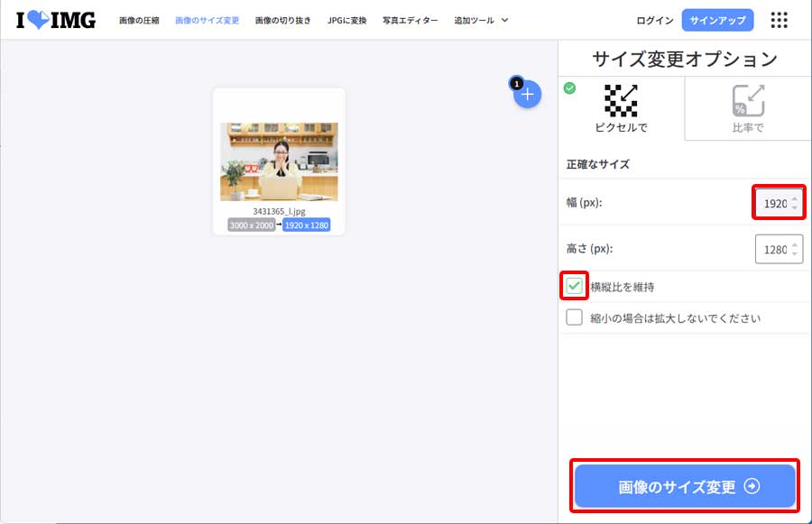Image resolution: width=812 pixels, height=524 pixels.
Task: Decrease height using the 高さ stepper down arrow
Action: tap(795, 253)
